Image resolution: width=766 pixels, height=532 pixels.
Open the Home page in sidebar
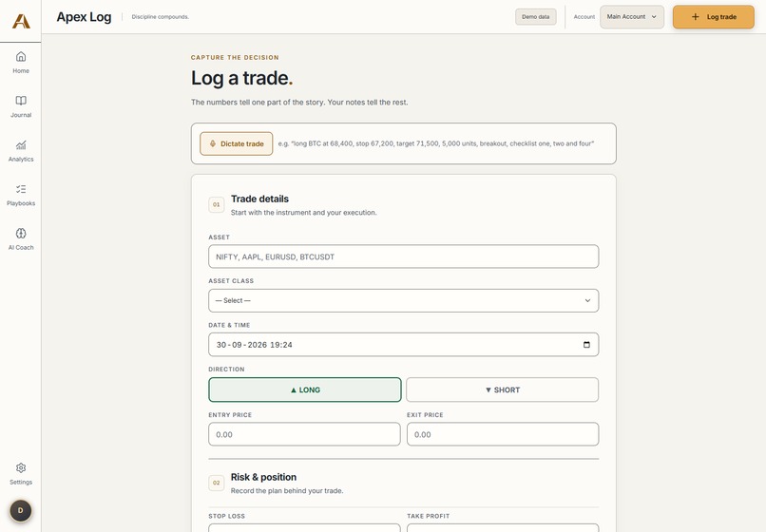pos(21,63)
